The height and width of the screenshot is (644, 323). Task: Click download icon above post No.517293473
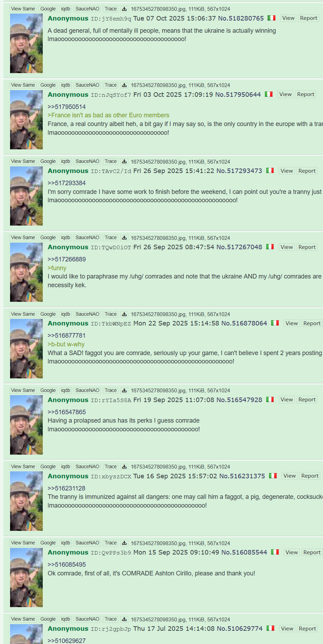coord(124,161)
